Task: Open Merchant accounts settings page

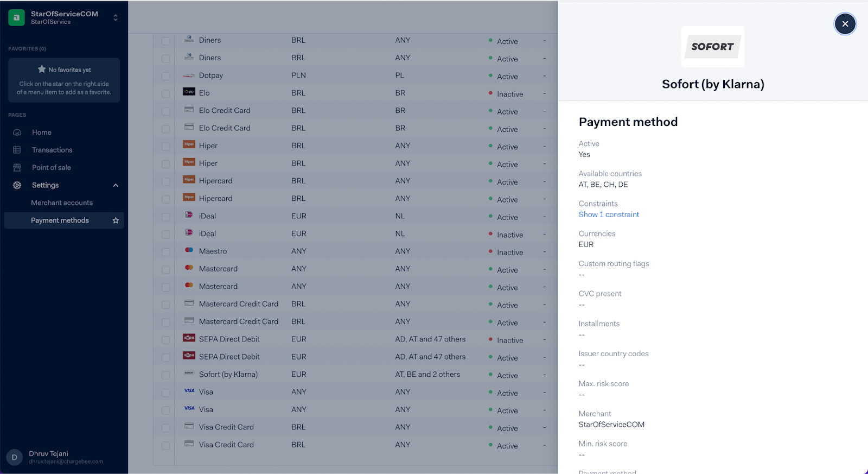Action: click(x=62, y=203)
